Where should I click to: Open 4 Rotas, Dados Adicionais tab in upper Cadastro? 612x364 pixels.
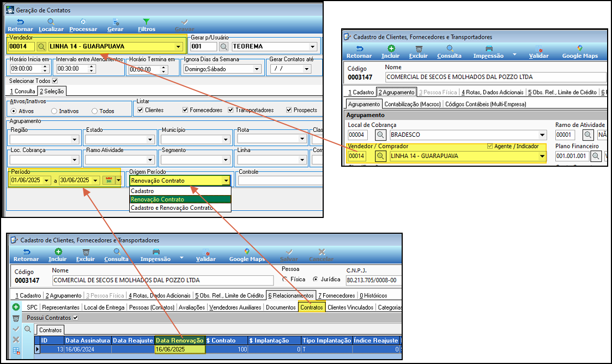493,93
